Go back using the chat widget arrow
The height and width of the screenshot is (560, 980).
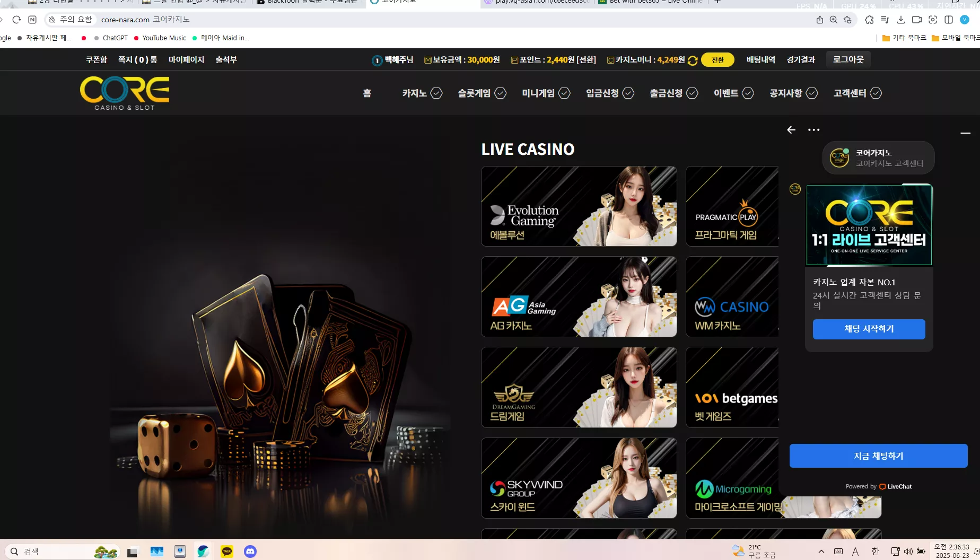[791, 130]
